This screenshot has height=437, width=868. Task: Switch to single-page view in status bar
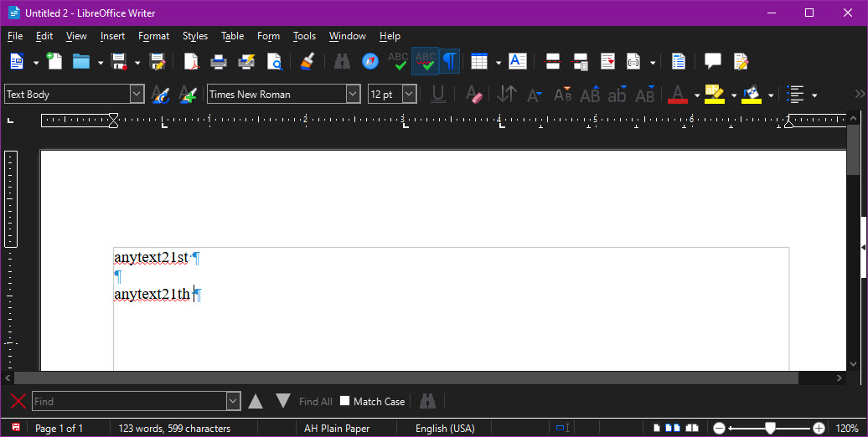coord(657,428)
